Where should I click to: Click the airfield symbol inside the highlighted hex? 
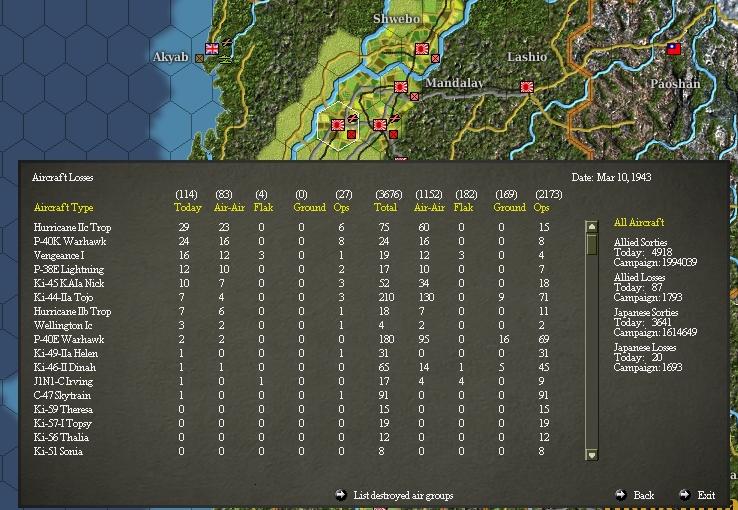click(352, 118)
